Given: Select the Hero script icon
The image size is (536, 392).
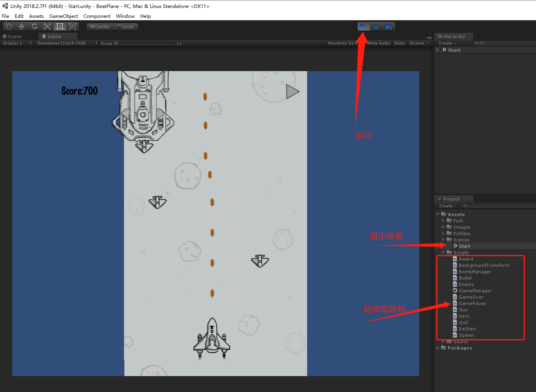Looking at the screenshot, I should 455,316.
